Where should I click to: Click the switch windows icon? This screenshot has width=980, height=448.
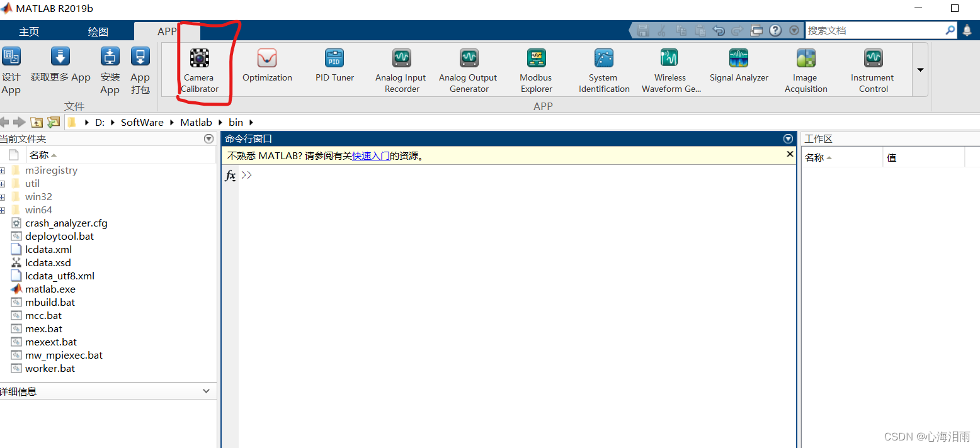pyautogui.click(x=756, y=30)
